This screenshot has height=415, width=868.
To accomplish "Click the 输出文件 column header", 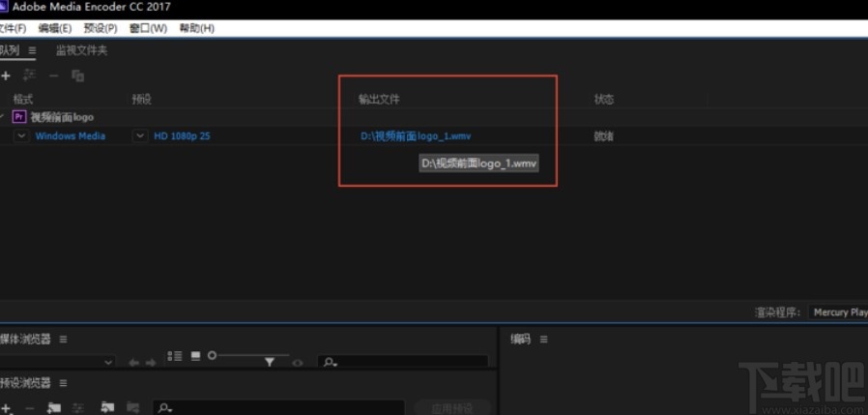I will (x=379, y=100).
